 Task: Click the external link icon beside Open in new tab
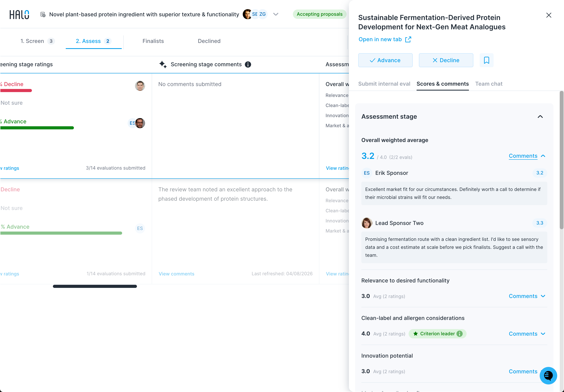[x=408, y=39]
